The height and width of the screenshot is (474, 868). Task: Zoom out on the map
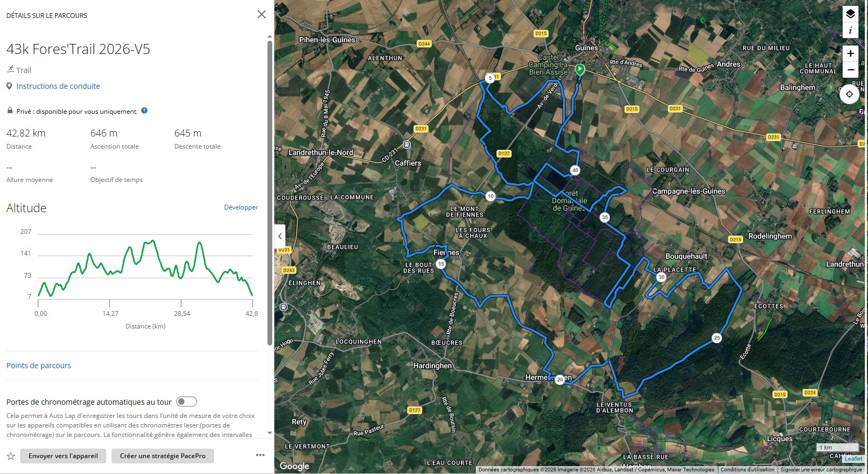(850, 70)
